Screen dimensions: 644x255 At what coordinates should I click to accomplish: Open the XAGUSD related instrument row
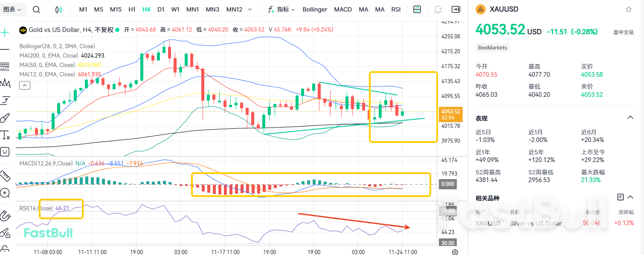554,223
